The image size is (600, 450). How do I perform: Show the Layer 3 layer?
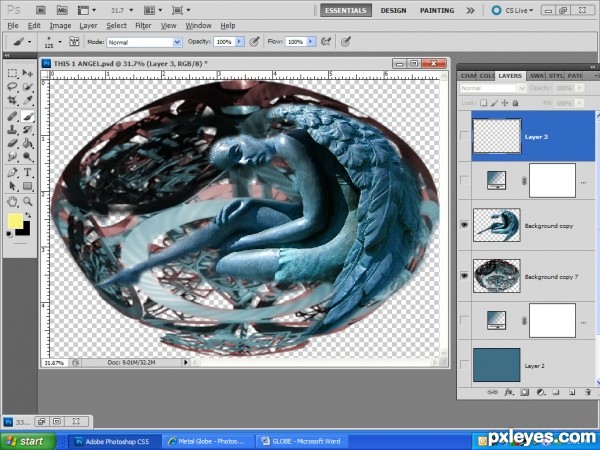464,135
